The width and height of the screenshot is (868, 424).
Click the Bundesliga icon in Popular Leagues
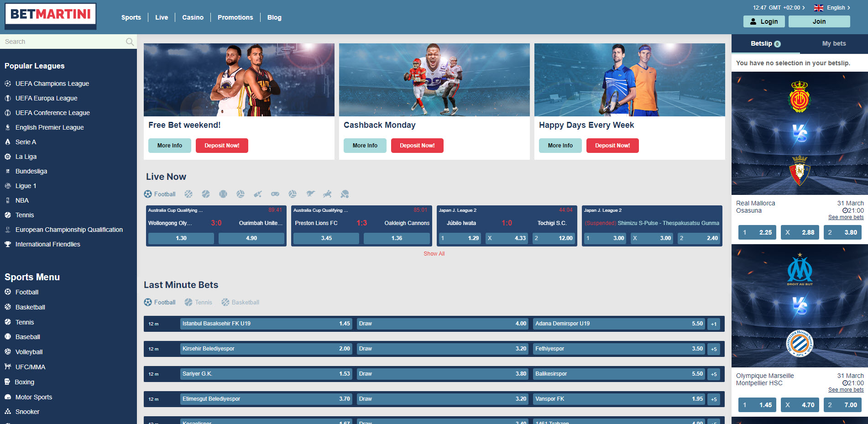pyautogui.click(x=8, y=171)
